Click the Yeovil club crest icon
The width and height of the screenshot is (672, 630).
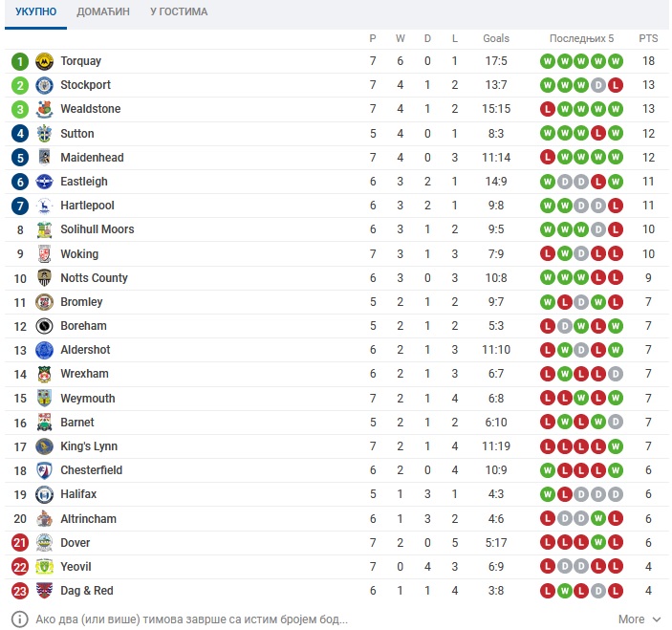click(44, 567)
